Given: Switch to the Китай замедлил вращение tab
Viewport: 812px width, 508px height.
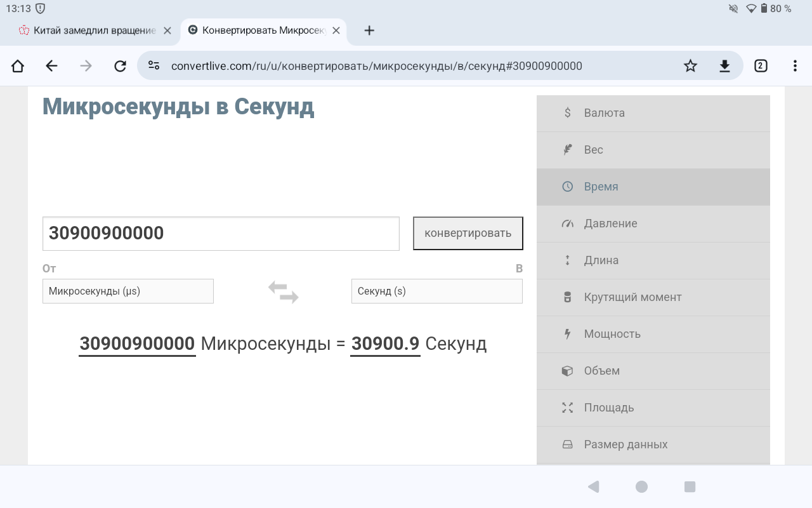Looking at the screenshot, I should click(x=89, y=30).
